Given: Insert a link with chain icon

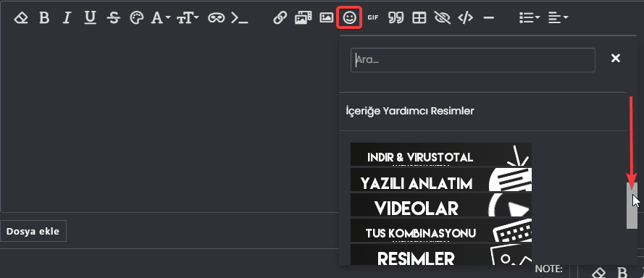Looking at the screenshot, I should [x=280, y=17].
